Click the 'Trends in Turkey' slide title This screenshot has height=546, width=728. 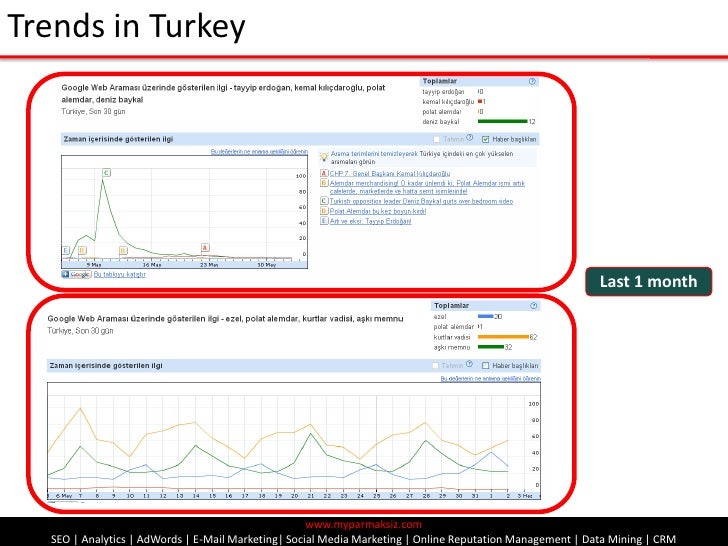point(126,26)
